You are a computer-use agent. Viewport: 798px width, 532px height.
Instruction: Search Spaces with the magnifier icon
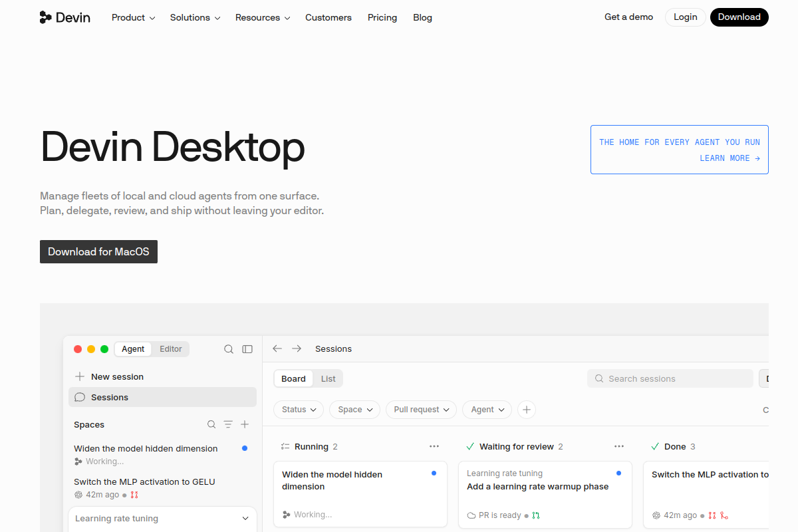click(x=211, y=424)
